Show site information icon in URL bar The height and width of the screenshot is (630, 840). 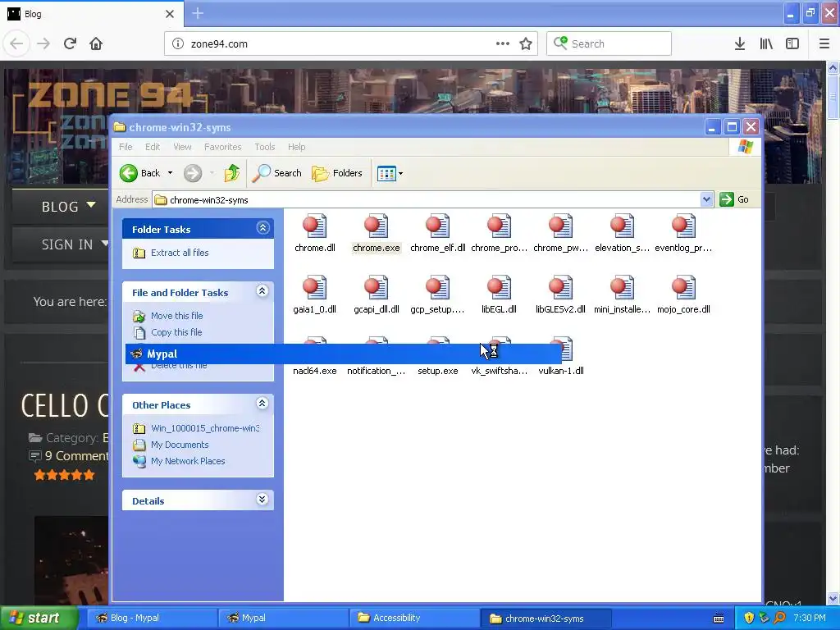pos(178,43)
